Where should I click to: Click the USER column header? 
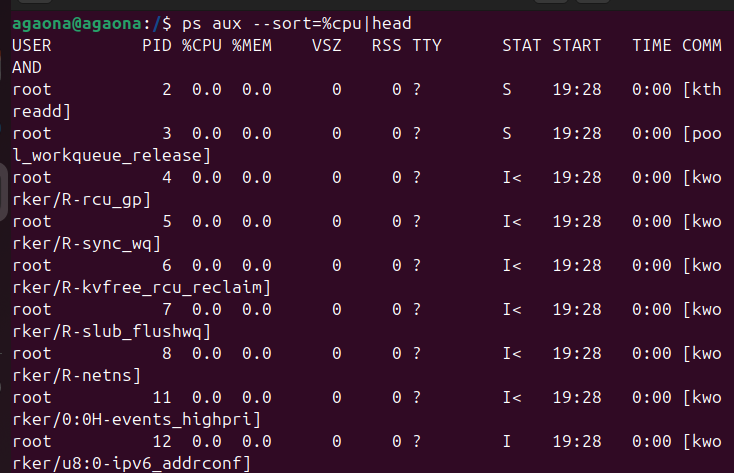click(x=31, y=46)
